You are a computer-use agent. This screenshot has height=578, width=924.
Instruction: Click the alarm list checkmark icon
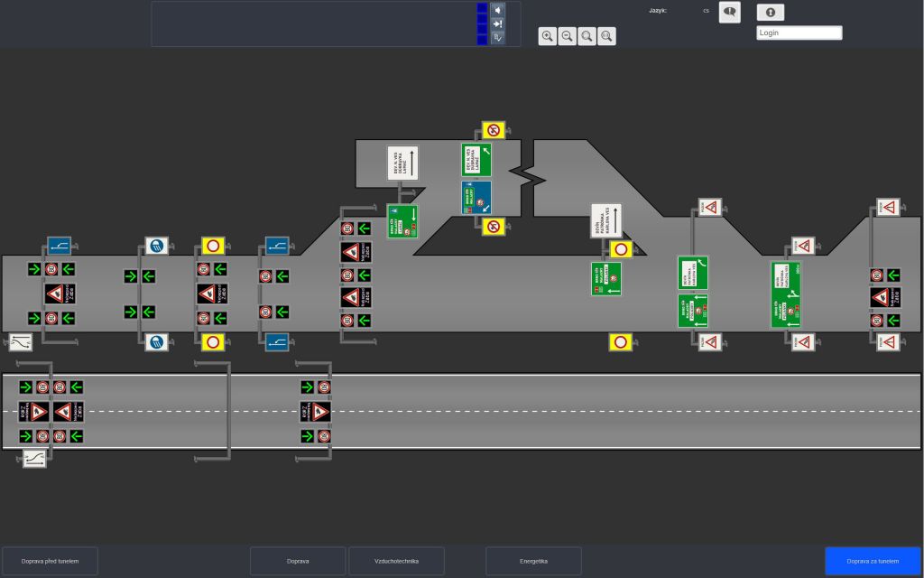[x=497, y=37]
